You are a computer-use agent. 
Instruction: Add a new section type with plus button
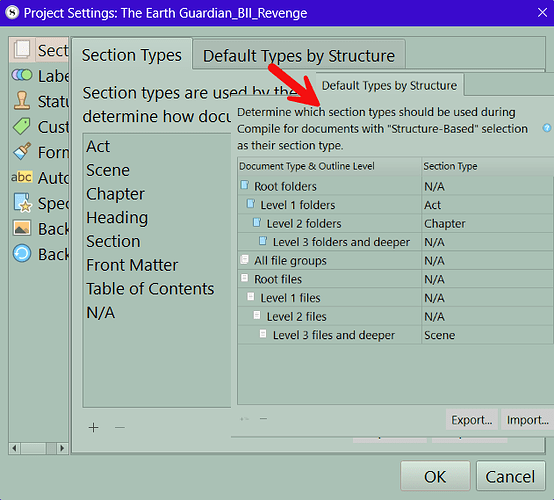[x=93, y=428]
